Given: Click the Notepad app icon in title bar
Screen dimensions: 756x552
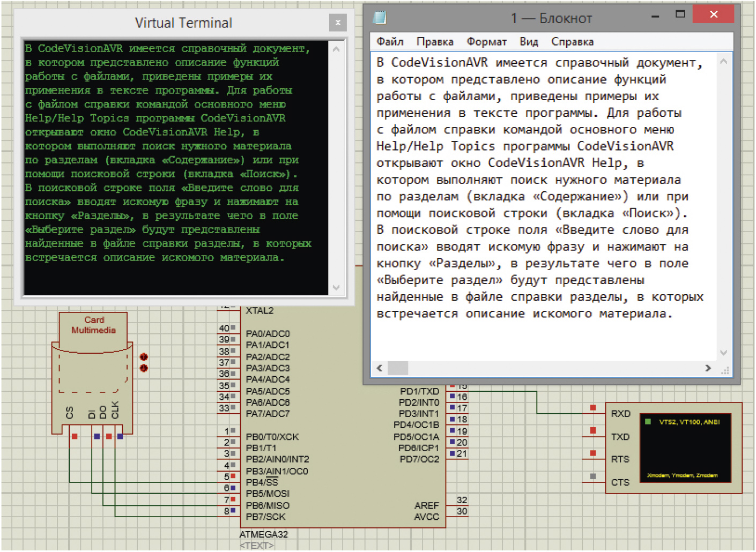Looking at the screenshot, I should (x=380, y=18).
